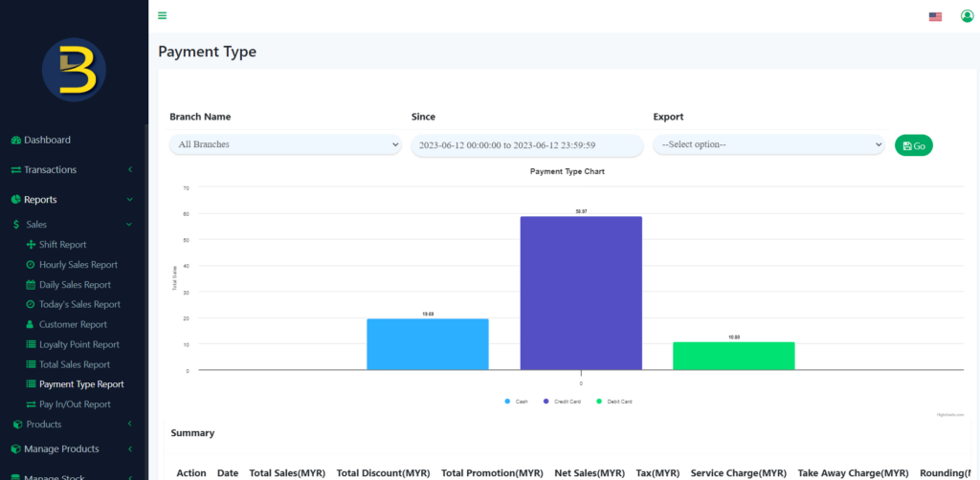Open the US flag language selector

935,16
